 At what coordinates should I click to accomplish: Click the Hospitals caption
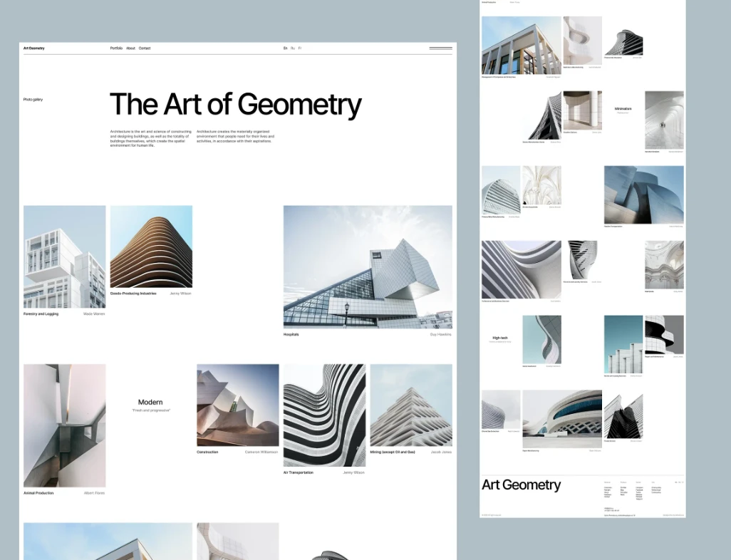pos(291,334)
